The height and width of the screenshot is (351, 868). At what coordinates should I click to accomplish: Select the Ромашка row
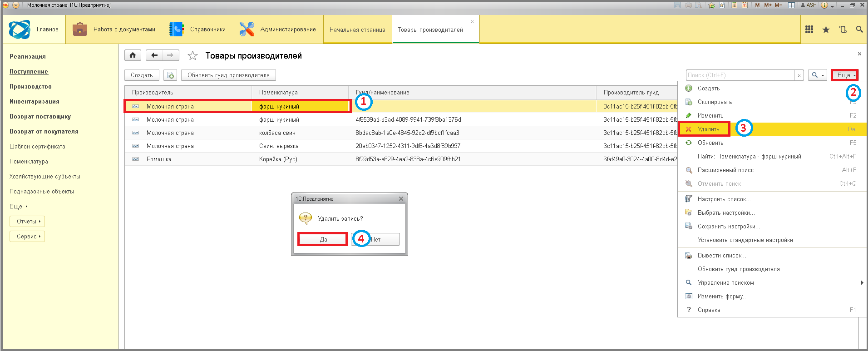(401, 159)
